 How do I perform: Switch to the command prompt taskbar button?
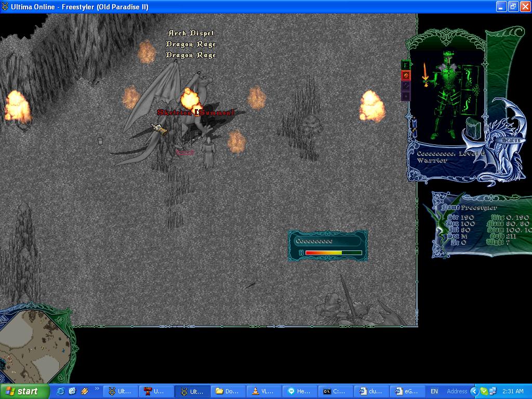(336, 391)
